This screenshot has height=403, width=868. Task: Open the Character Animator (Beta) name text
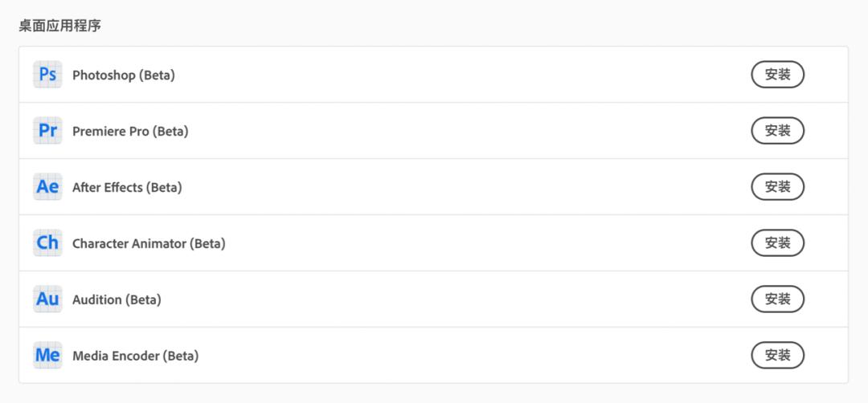[149, 243]
